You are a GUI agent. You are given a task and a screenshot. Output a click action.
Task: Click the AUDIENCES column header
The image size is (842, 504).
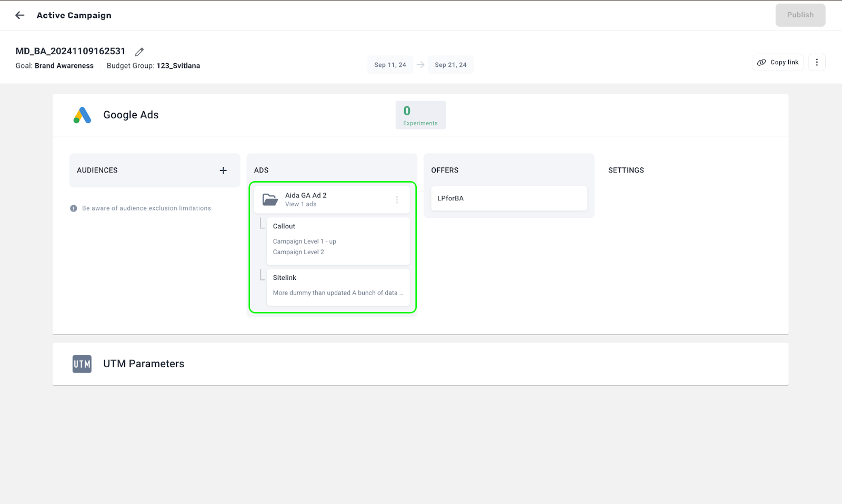coord(97,170)
